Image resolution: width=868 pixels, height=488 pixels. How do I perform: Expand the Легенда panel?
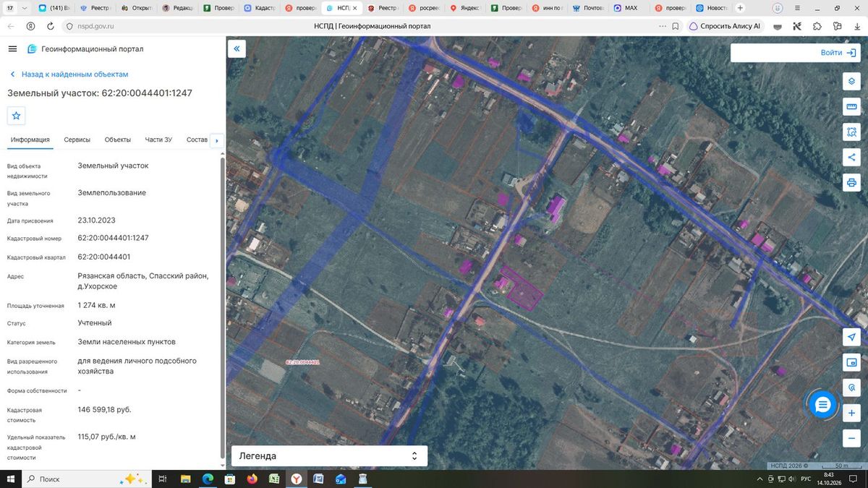point(329,456)
